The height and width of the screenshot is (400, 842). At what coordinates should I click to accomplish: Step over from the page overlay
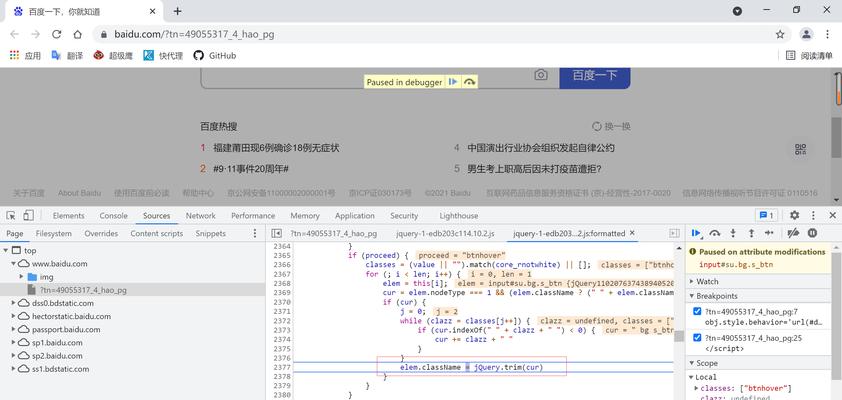(x=470, y=82)
